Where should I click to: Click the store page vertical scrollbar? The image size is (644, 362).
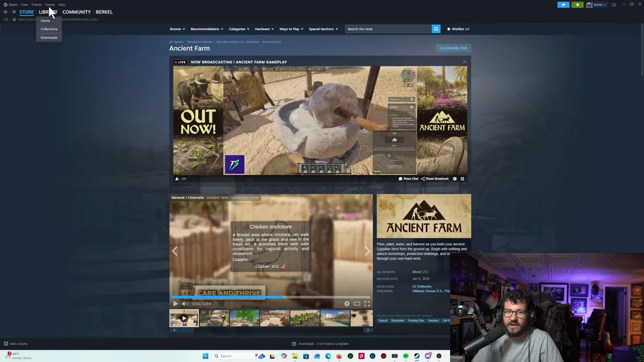click(641, 50)
